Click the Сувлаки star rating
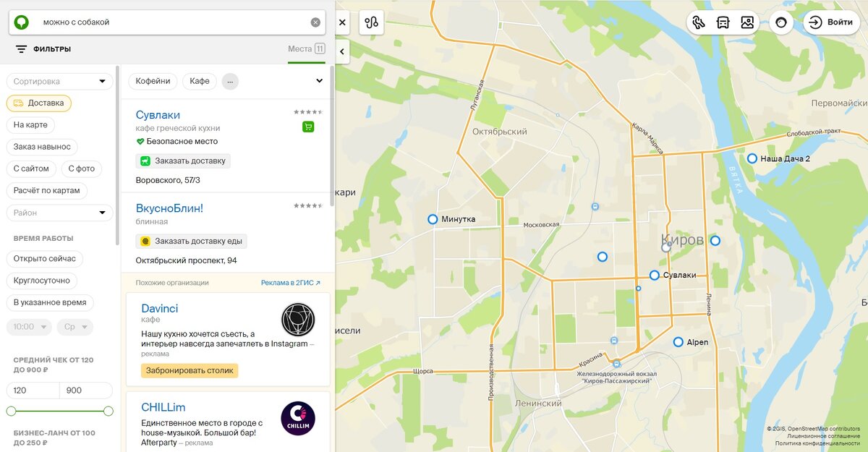868x452 pixels. 308,112
